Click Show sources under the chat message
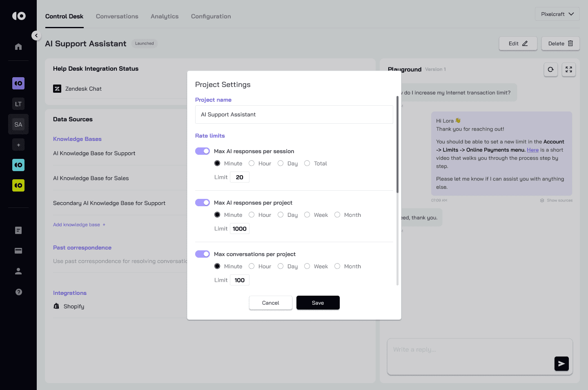Image resolution: width=588 pixels, height=390 pixels. (x=556, y=201)
